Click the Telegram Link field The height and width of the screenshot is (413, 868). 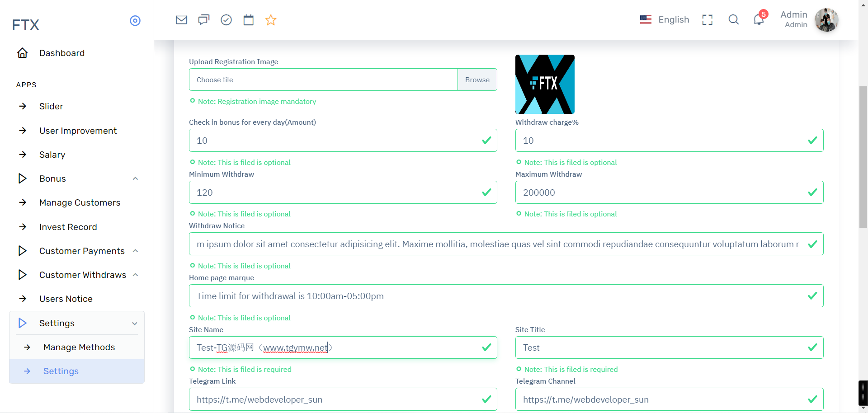[343, 399]
